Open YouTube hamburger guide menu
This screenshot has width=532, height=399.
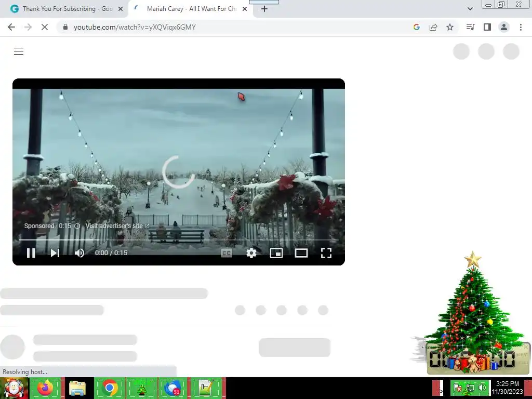[19, 51]
